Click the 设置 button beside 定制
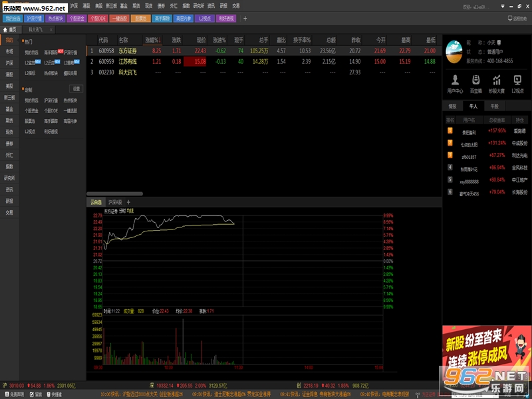This screenshot has height=399, width=532. [x=76, y=89]
